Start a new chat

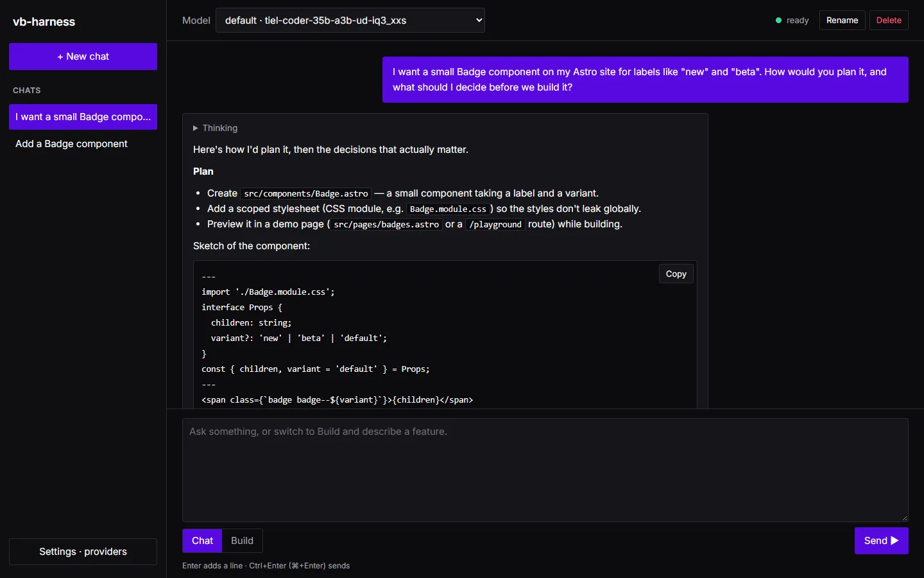(x=83, y=57)
